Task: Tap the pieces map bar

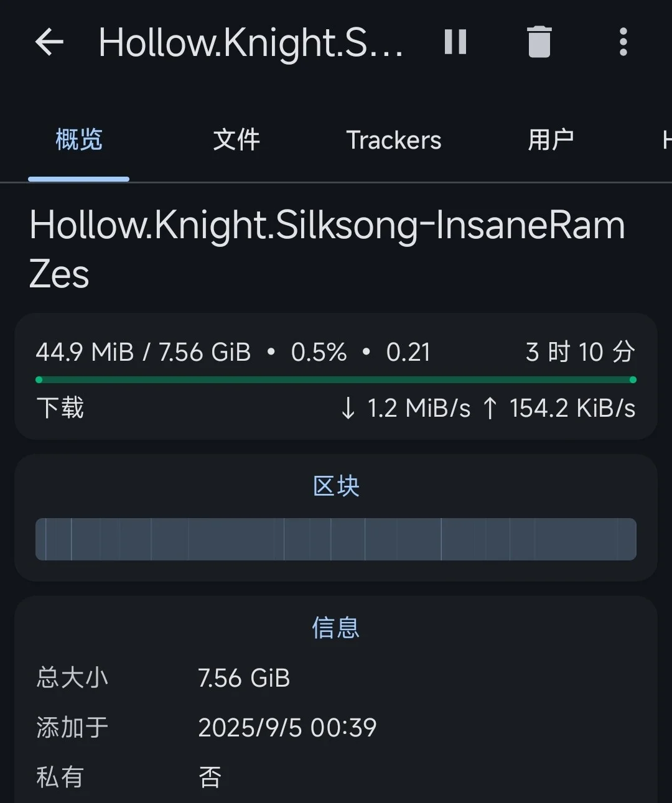Action: click(x=336, y=539)
